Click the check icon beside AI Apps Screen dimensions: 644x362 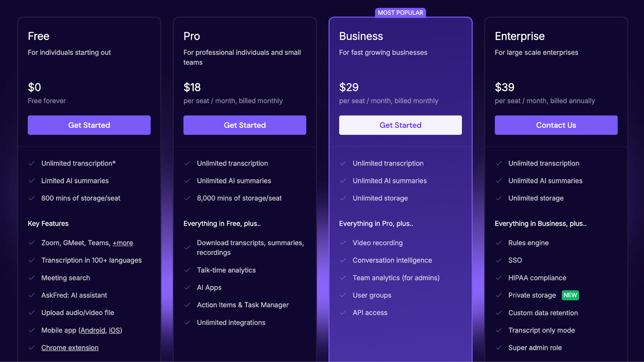click(x=187, y=288)
